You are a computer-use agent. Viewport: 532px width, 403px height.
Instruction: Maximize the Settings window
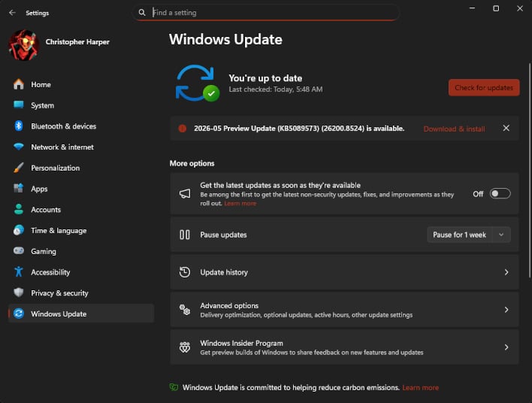coord(496,8)
